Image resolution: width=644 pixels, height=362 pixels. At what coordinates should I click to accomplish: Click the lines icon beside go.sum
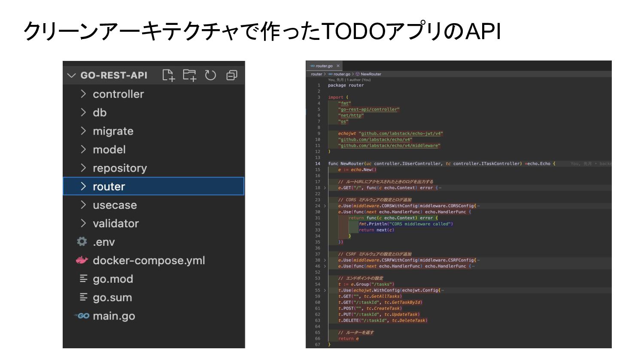point(83,297)
